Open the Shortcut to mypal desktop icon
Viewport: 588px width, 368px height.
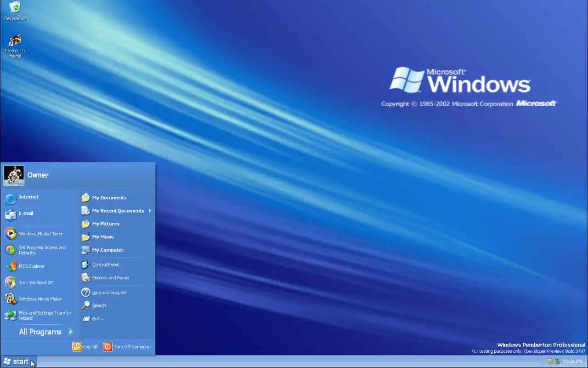point(15,46)
